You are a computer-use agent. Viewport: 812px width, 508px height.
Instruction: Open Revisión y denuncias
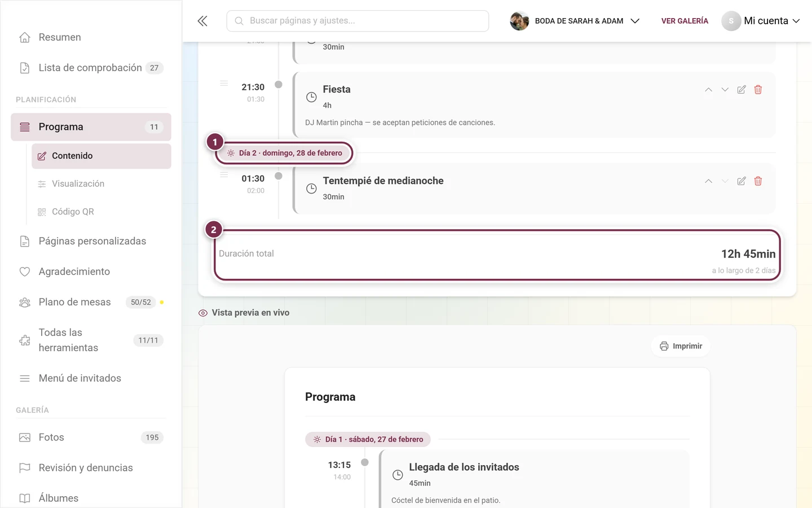click(91, 468)
